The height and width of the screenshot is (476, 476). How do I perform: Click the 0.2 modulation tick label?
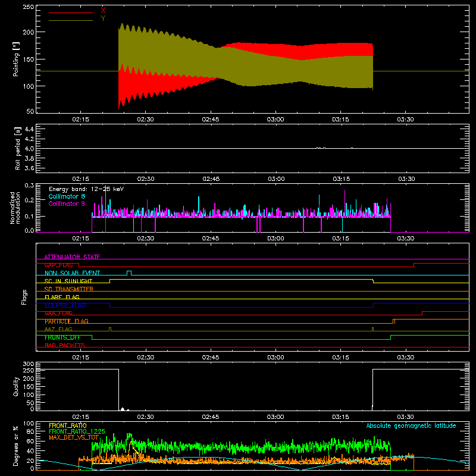29,200
